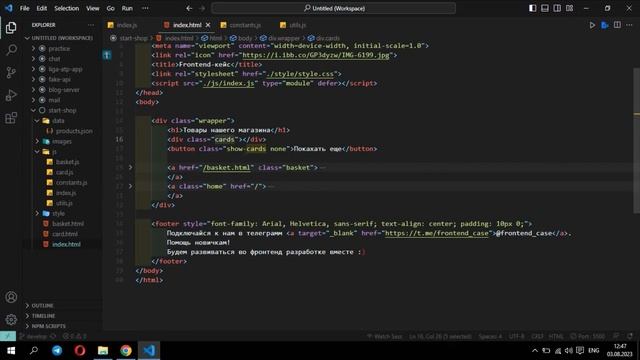The width and height of the screenshot is (640, 360).
Task: Go back with the navigation left arrow
Action: pos(189,8)
